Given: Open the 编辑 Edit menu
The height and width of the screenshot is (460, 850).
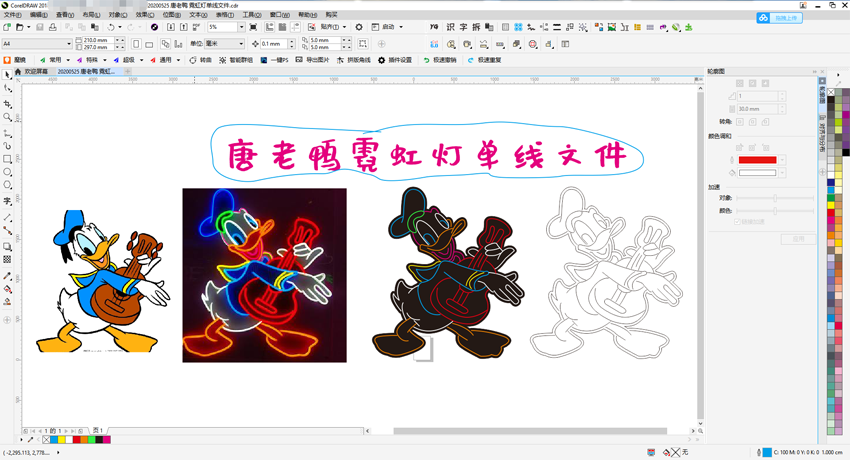Looking at the screenshot, I should (x=38, y=15).
